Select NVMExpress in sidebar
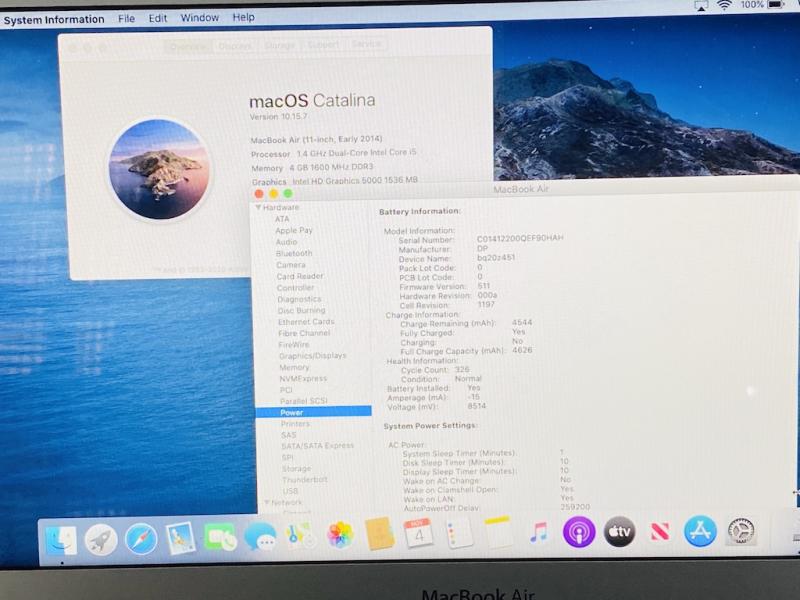The image size is (800, 600). click(x=303, y=379)
